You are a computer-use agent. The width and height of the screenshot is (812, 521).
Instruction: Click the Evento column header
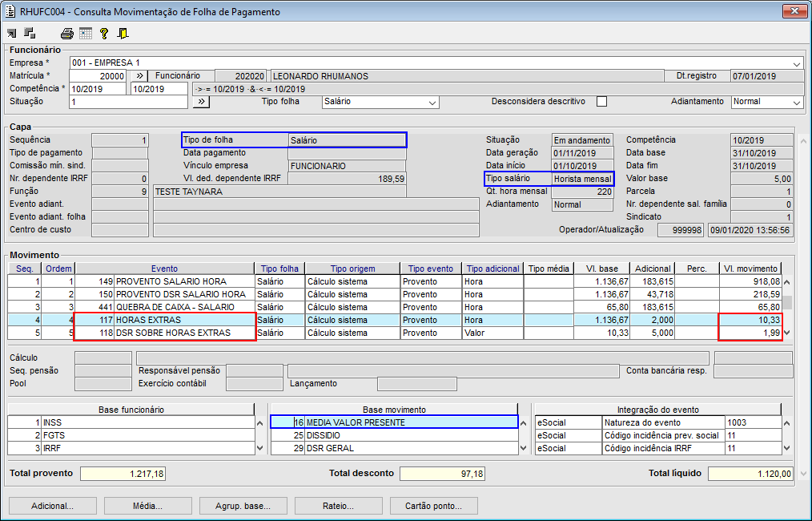164,269
